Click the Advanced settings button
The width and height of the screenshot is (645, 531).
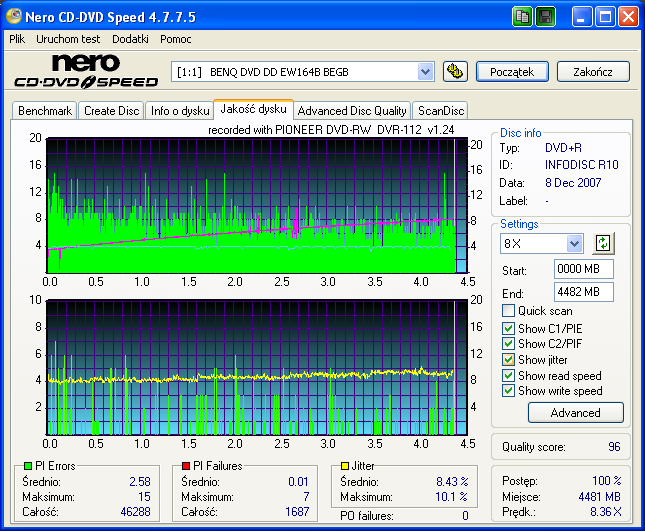pyautogui.click(x=575, y=413)
